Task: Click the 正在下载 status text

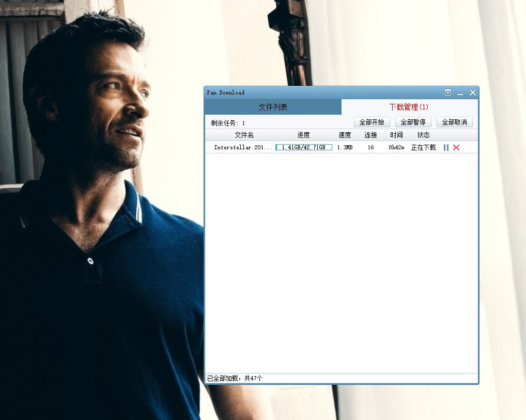Action: (423, 148)
